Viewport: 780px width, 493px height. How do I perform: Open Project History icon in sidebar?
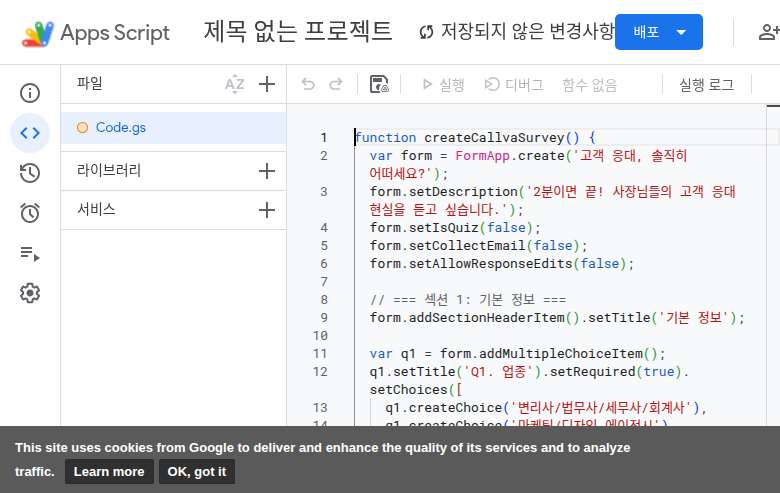coord(30,173)
